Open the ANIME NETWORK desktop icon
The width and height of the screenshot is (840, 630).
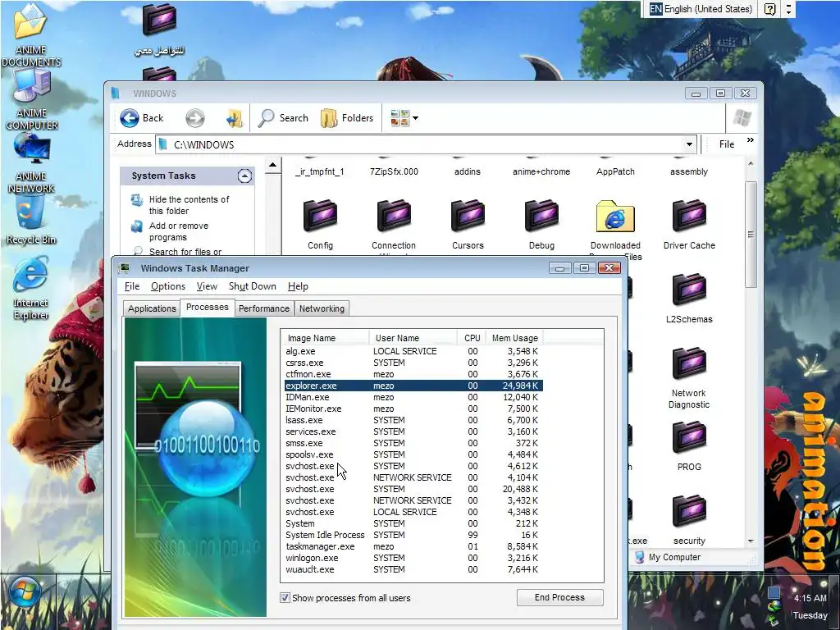[x=31, y=163]
